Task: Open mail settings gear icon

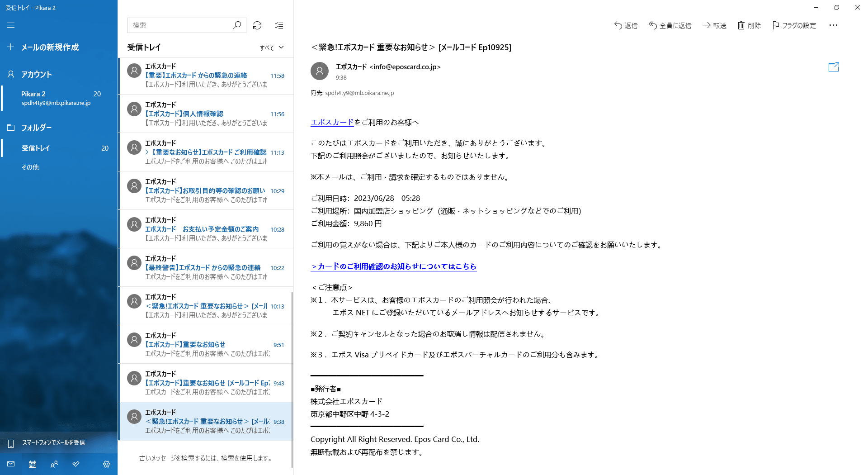Action: pyautogui.click(x=107, y=464)
